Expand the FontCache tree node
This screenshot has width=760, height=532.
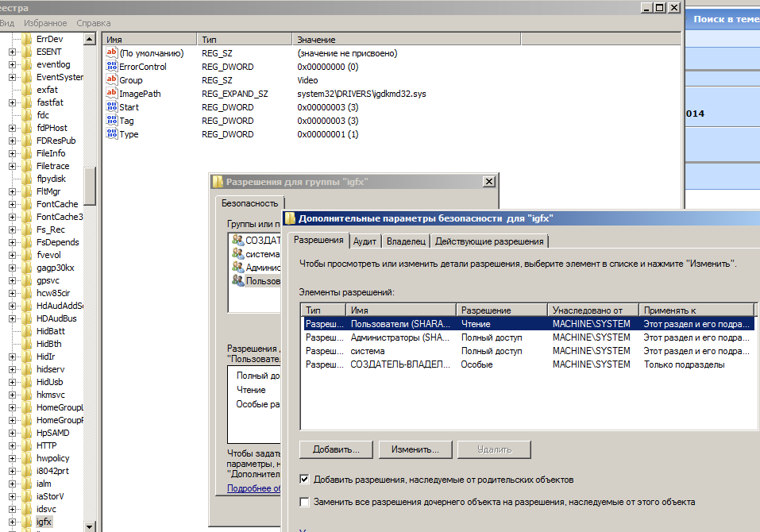(x=13, y=204)
